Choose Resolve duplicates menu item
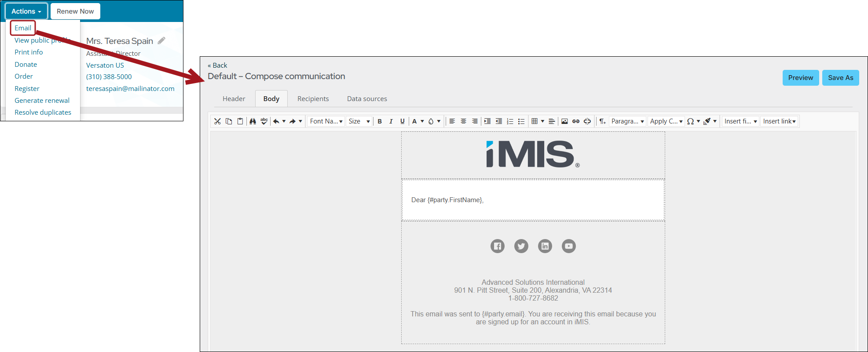 43,112
